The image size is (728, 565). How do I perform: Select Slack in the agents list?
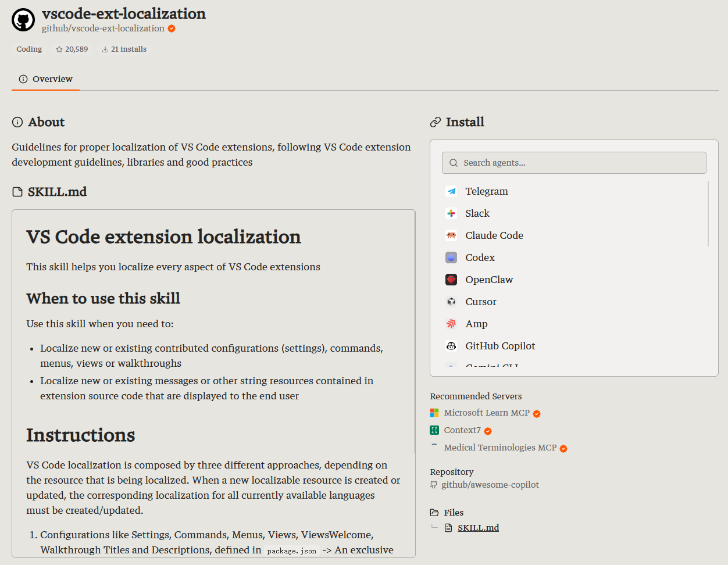574,213
